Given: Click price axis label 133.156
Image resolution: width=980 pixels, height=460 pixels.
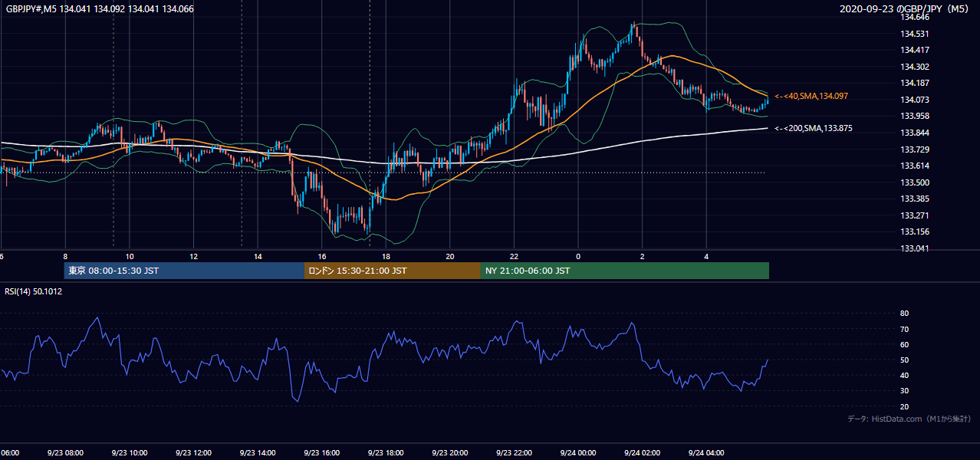Looking at the screenshot, I should pyautogui.click(x=914, y=232).
